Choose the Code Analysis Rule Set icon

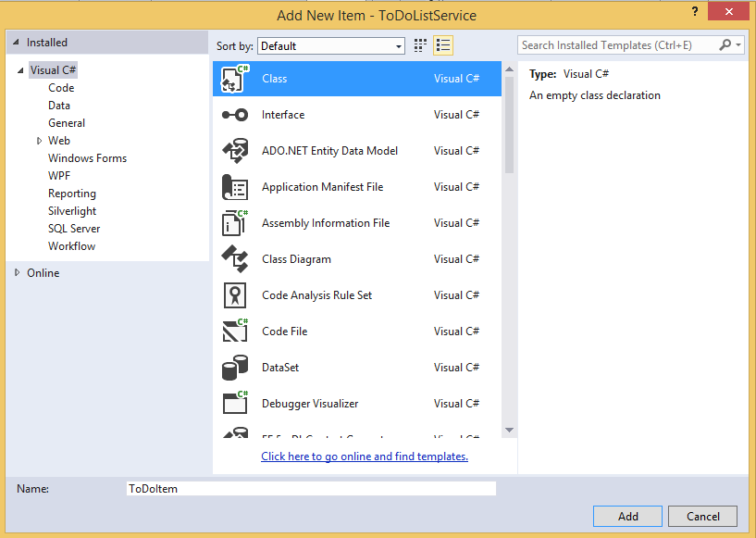coord(235,295)
